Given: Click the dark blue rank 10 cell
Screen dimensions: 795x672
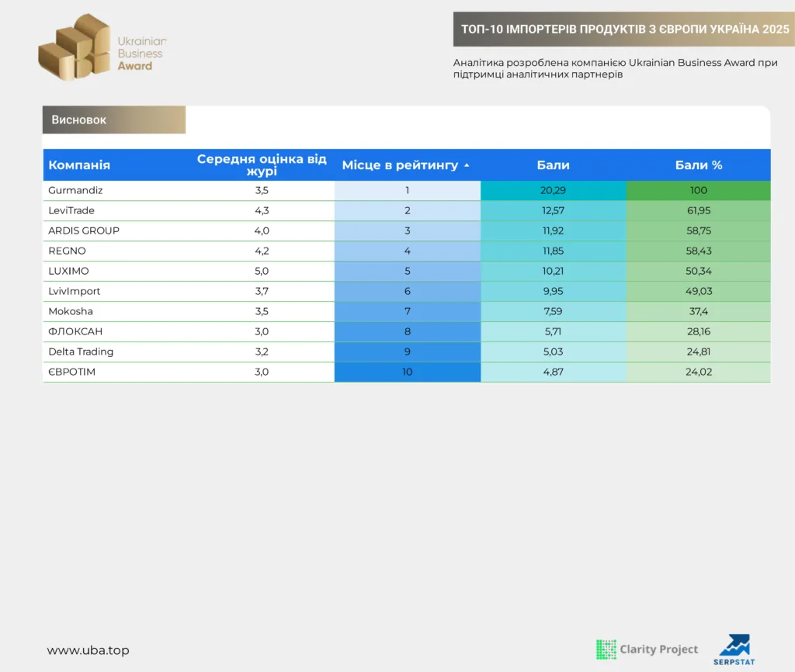Looking at the screenshot, I should click(x=407, y=372).
